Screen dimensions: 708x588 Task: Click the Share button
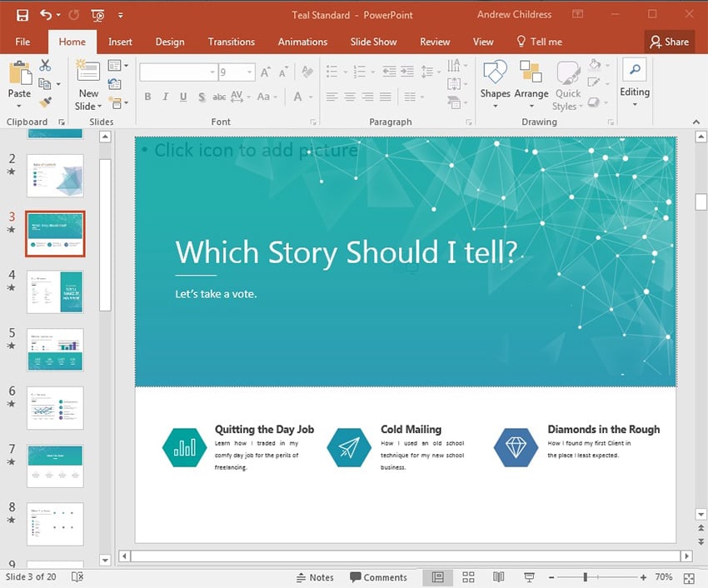click(x=670, y=42)
